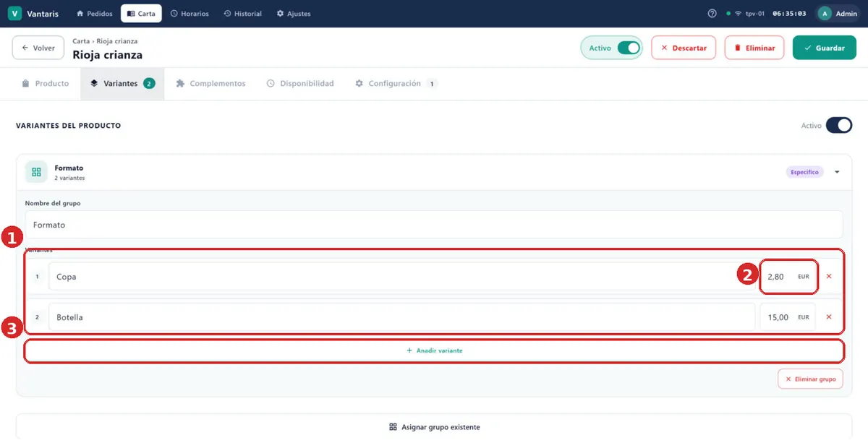Open the help question-mark icon
868x448 pixels.
pos(712,14)
